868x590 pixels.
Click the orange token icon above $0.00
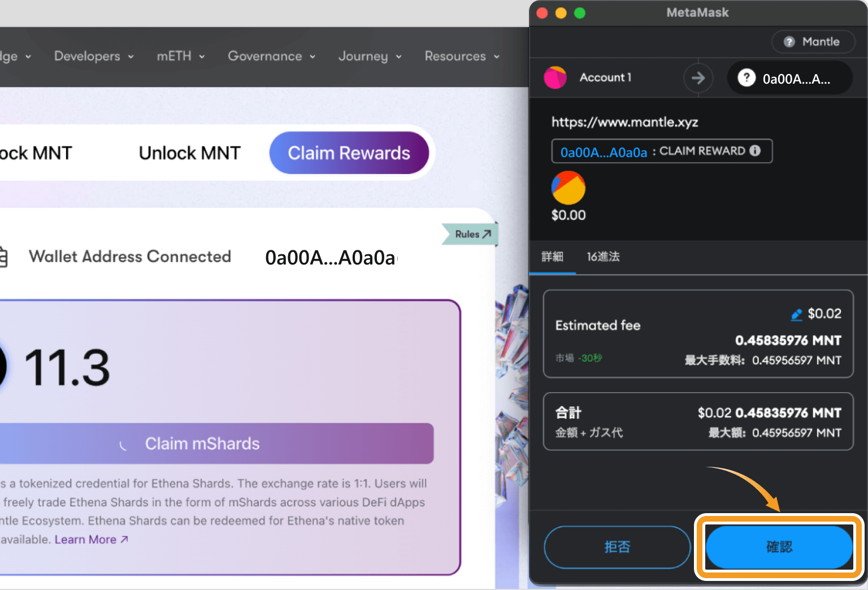tap(568, 188)
